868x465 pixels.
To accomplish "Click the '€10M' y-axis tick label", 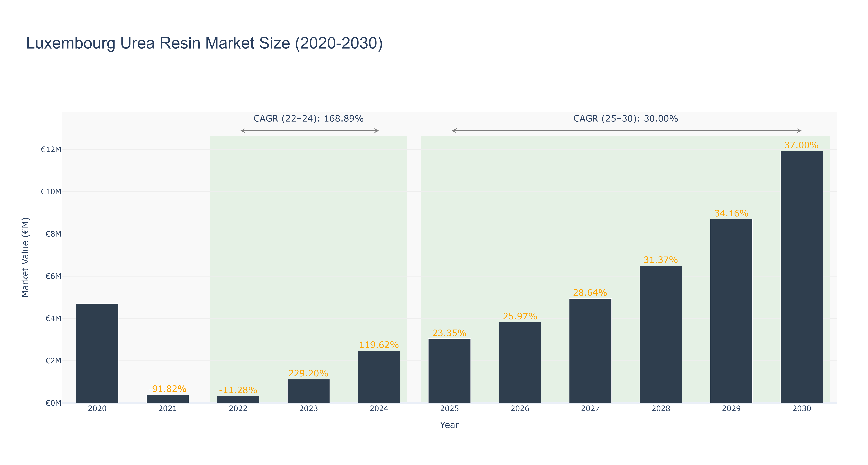I will pos(51,192).
